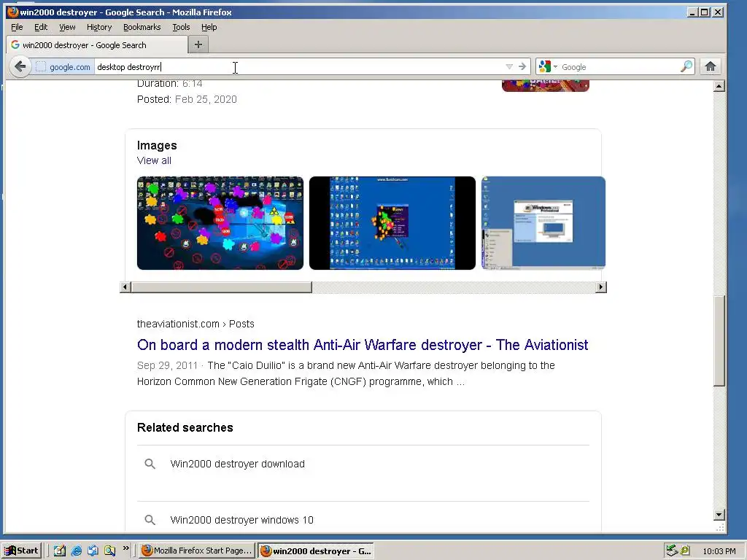Open the Firefox home page icon
Screen dimensions: 747x560
tap(711, 66)
